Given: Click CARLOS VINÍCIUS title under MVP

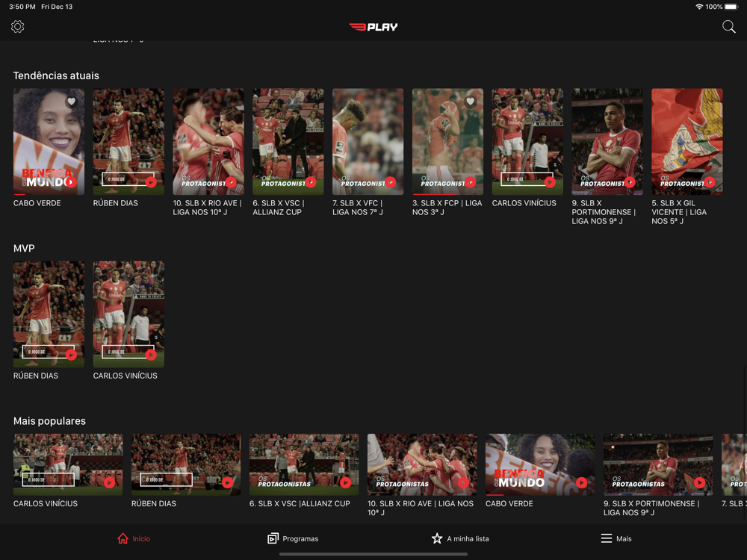Looking at the screenshot, I should pyautogui.click(x=125, y=376).
